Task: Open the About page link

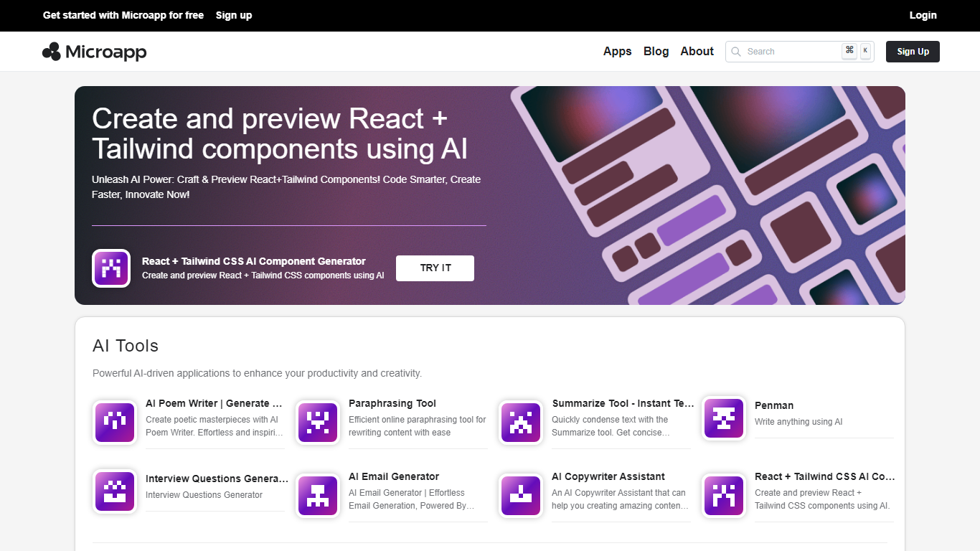Action: pyautogui.click(x=697, y=52)
